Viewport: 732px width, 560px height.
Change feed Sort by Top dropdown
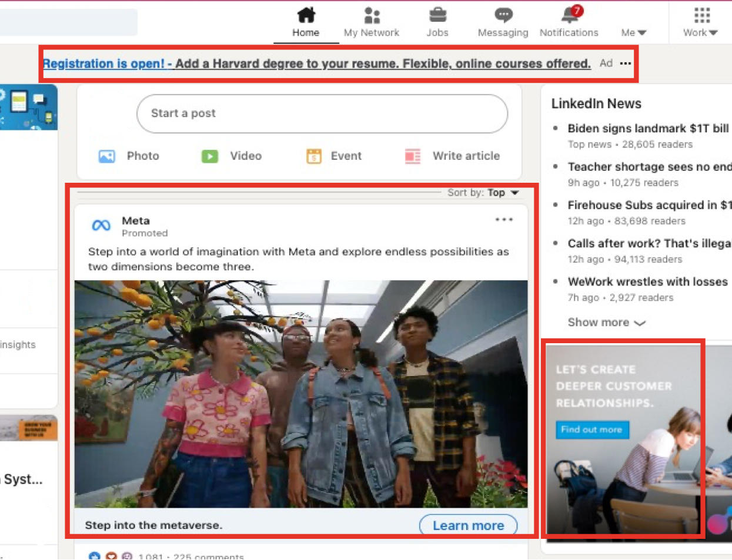coord(483,193)
